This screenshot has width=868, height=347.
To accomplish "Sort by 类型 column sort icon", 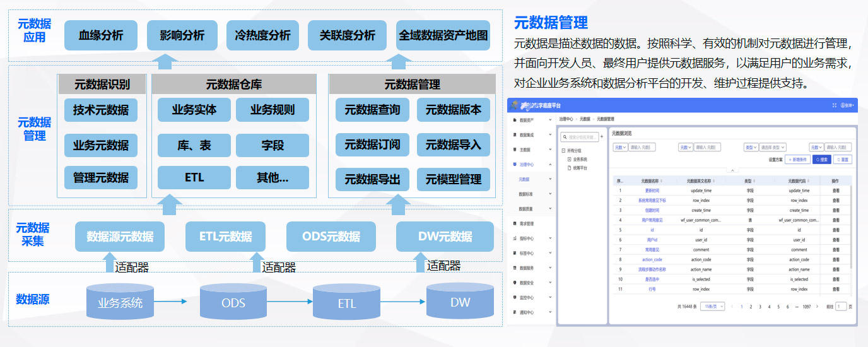I will [754, 181].
